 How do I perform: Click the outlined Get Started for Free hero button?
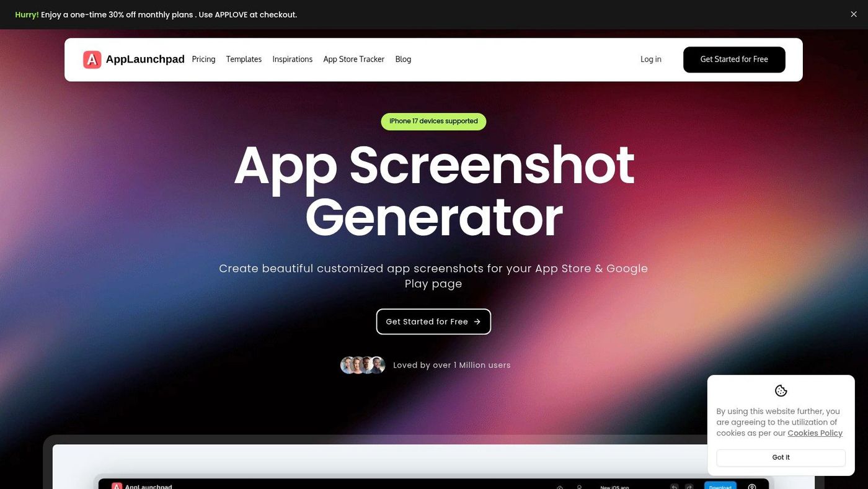tap(433, 321)
